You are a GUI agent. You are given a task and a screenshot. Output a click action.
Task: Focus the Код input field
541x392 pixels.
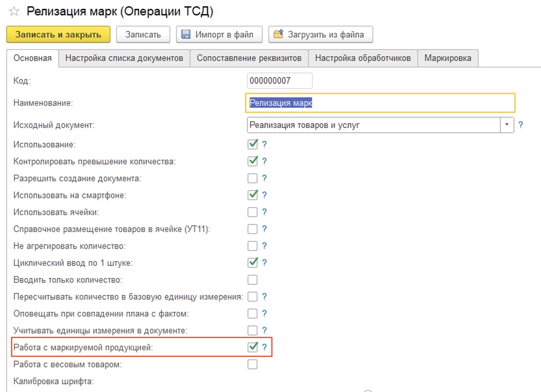click(x=280, y=81)
